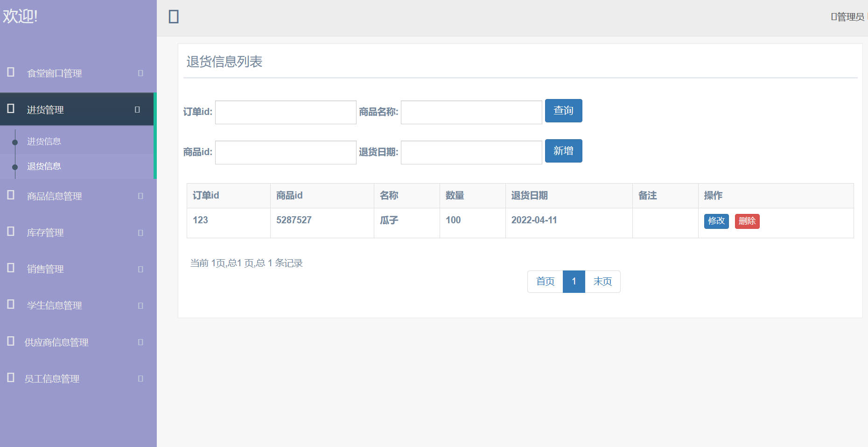Viewport: 868px width, 447px height.
Task: Open the 进货信息 submenu item
Action: pyautogui.click(x=43, y=141)
